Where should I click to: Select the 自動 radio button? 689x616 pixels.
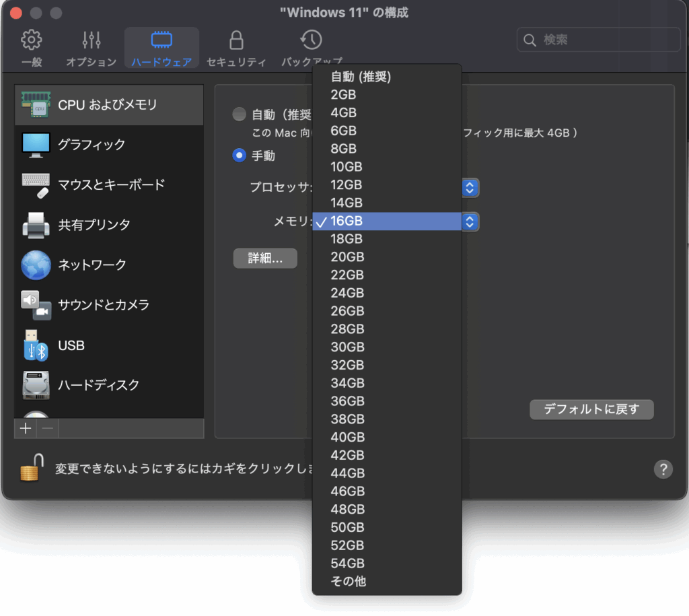[239, 114]
